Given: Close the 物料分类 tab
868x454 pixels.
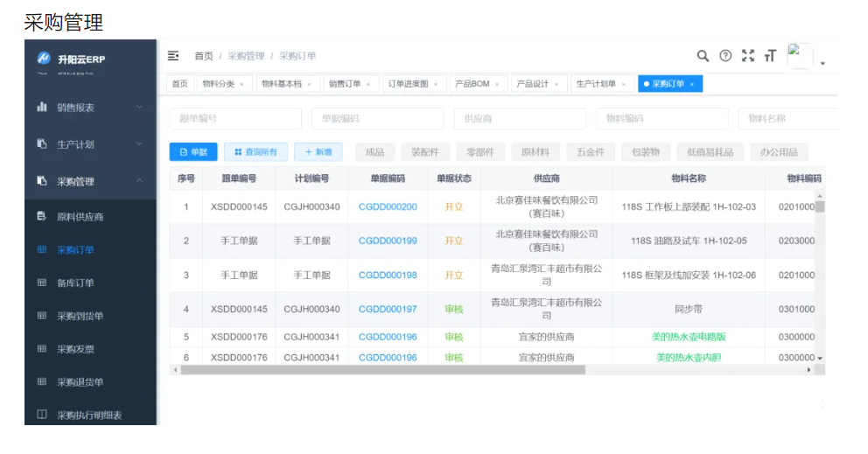Looking at the screenshot, I should pyautogui.click(x=241, y=85).
